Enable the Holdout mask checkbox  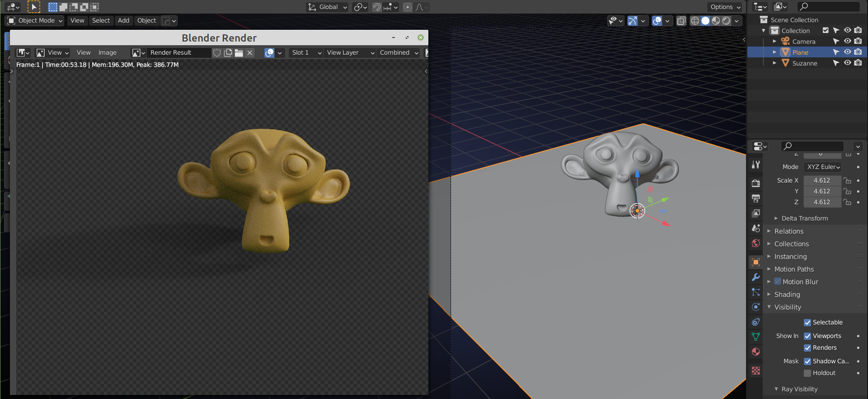(x=807, y=373)
